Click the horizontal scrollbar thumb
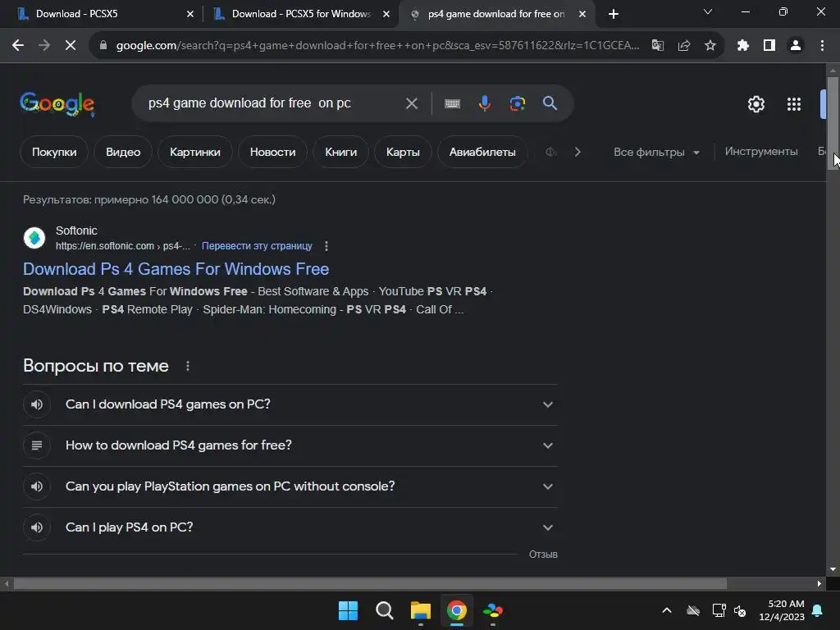Viewport: 840px width, 630px height. [x=370, y=583]
